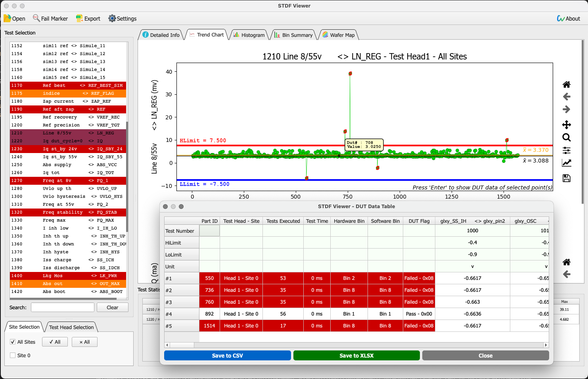This screenshot has height=379, width=588.
Task: Save the trend chart image
Action: tap(566, 178)
